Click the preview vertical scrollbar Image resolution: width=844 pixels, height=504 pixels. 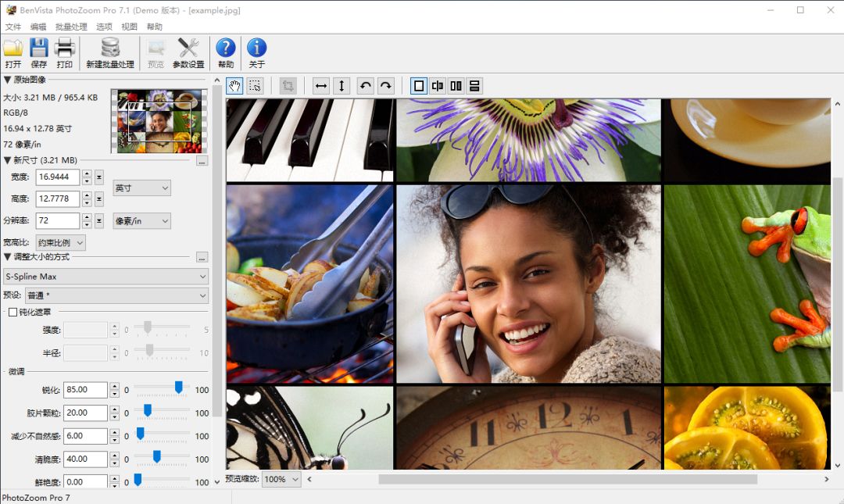[837, 284]
